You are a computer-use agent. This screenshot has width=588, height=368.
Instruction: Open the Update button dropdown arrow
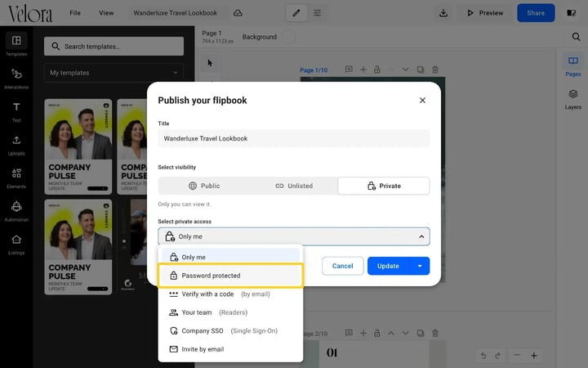click(x=420, y=266)
